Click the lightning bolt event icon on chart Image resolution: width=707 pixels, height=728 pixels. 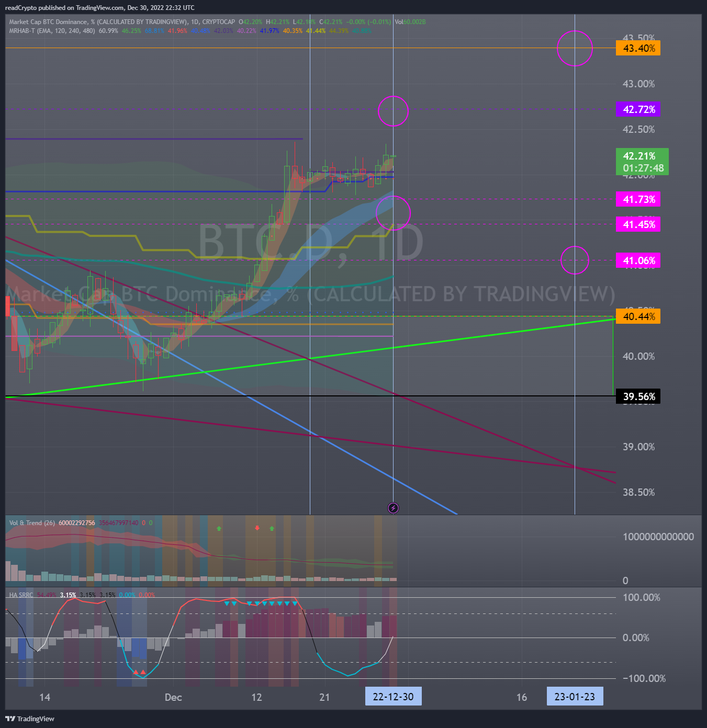point(393,508)
